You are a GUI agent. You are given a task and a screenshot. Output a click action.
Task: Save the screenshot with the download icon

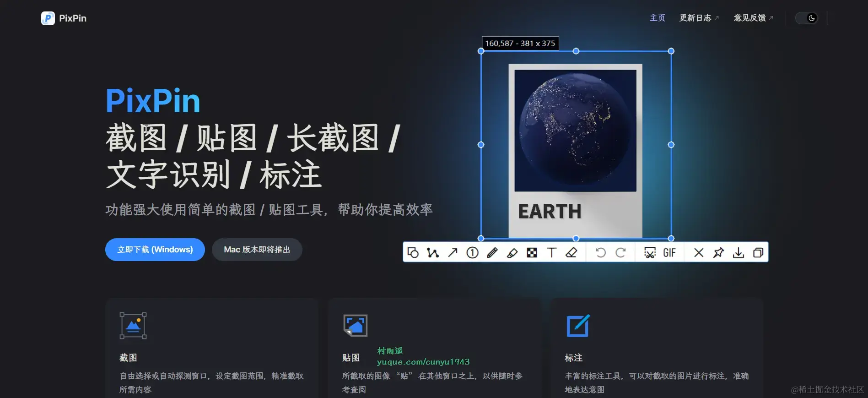739,252
